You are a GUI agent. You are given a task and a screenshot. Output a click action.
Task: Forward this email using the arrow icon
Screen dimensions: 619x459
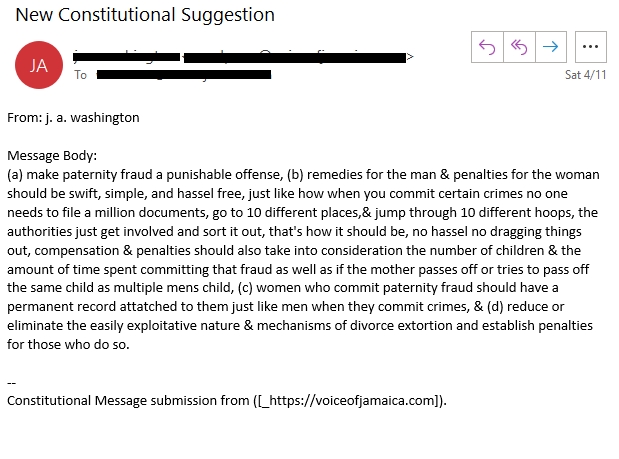[x=549, y=46]
